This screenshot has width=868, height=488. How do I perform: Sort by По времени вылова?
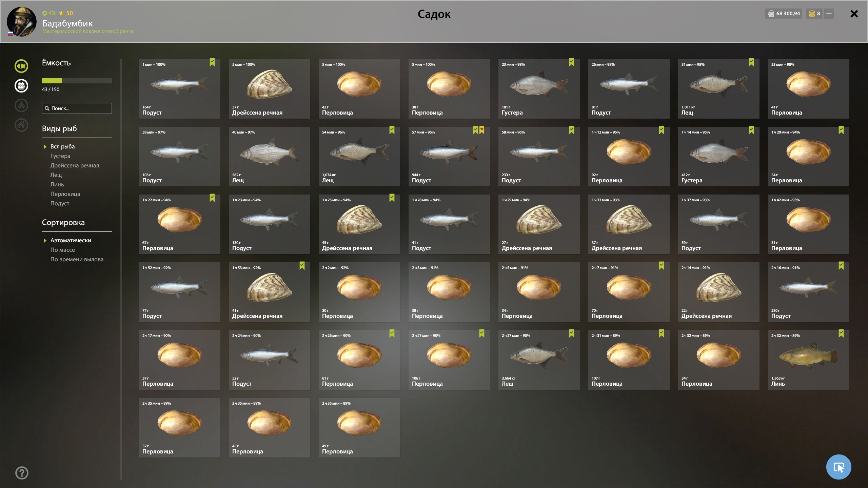[77, 259]
